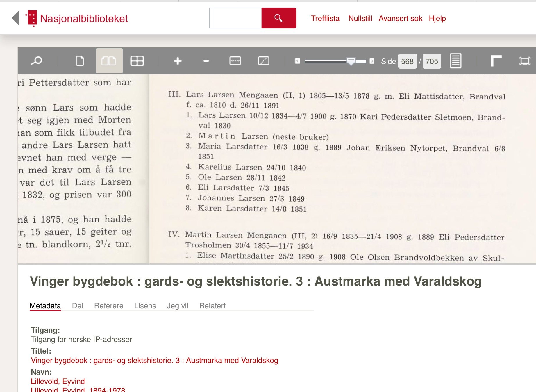This screenshot has height=392, width=536.
Task: Open search-in-document magnifier tool in viewer toolbar
Action: click(x=36, y=61)
